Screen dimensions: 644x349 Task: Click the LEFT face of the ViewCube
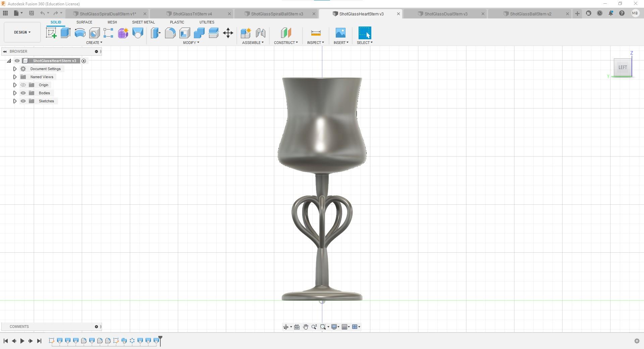623,67
